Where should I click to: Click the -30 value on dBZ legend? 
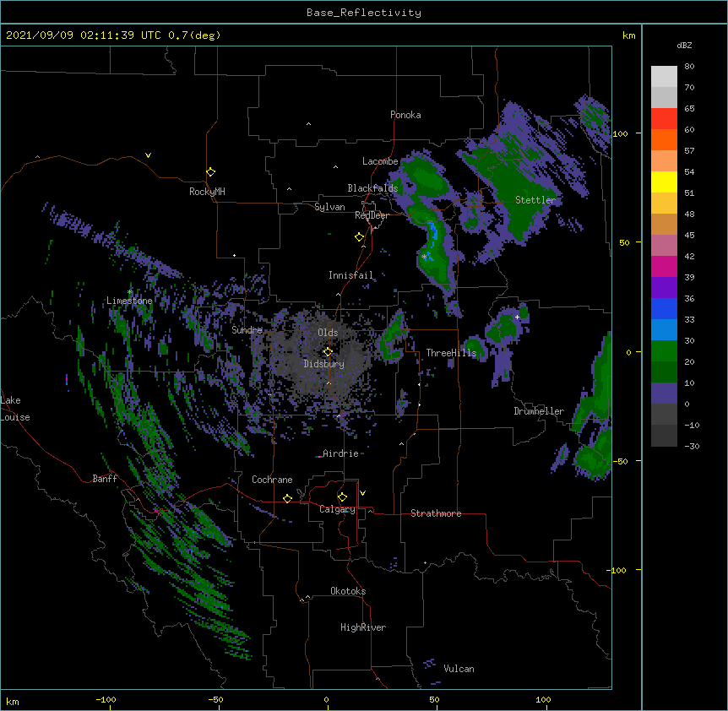(x=692, y=447)
